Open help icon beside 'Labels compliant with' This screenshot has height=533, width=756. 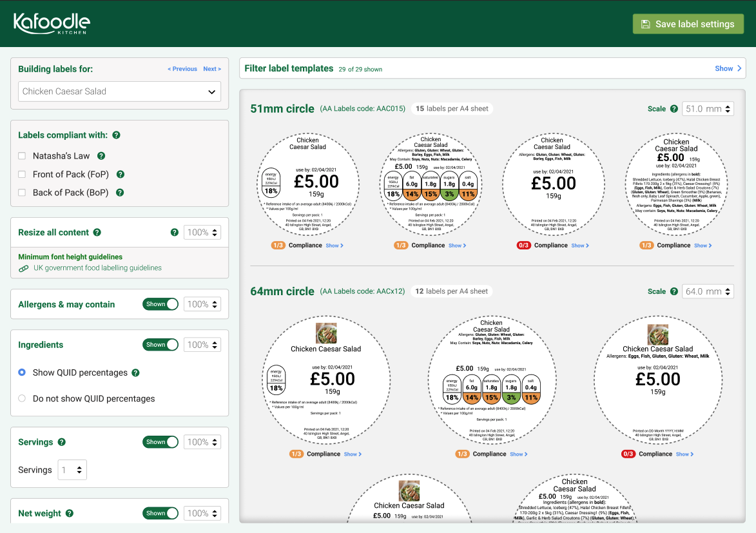(x=116, y=135)
